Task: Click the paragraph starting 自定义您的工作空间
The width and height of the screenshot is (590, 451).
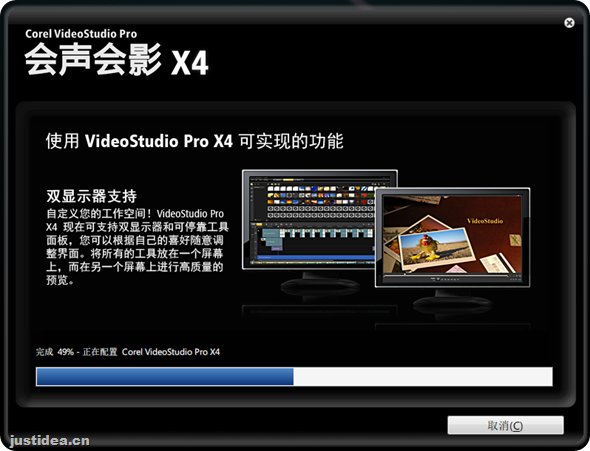Action: coord(137,247)
